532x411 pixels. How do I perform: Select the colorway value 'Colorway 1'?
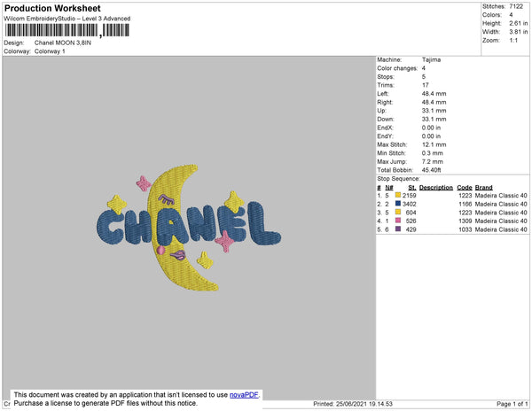pos(50,51)
